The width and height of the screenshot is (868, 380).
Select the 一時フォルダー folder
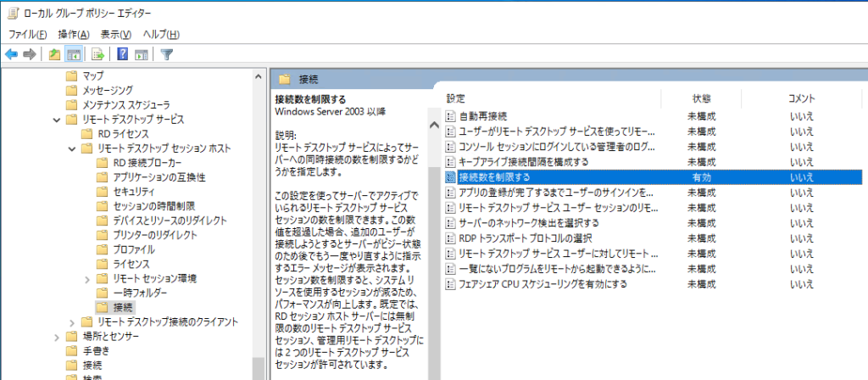(x=140, y=293)
